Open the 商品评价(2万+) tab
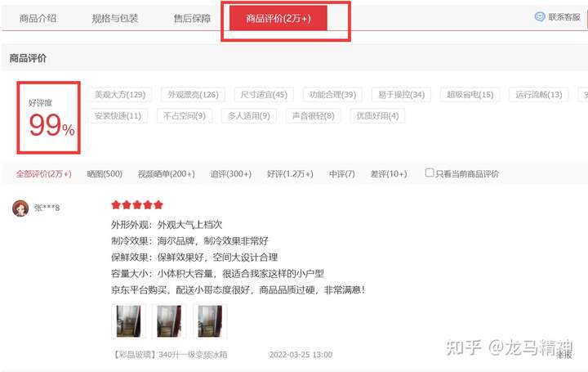This screenshot has height=372, width=588. pos(278,18)
